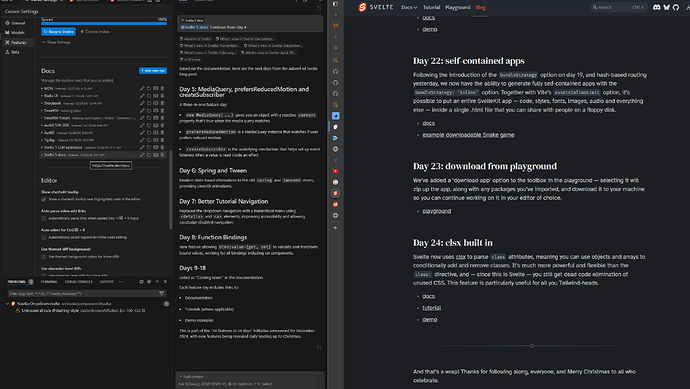The image size is (690, 389).
Task: Switch to the Output panel tab
Action: [106, 282]
